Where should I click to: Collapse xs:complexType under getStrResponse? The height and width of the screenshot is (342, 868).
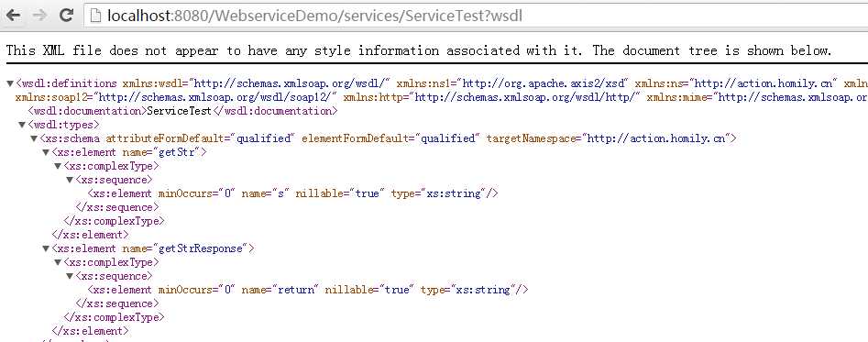(x=58, y=262)
